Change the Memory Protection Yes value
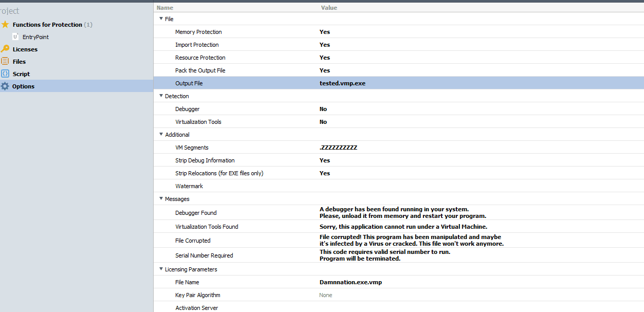This screenshot has height=312, width=644. 325,32
